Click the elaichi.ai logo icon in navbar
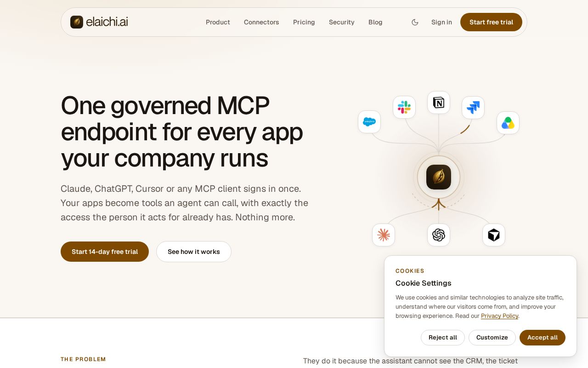 77,22
